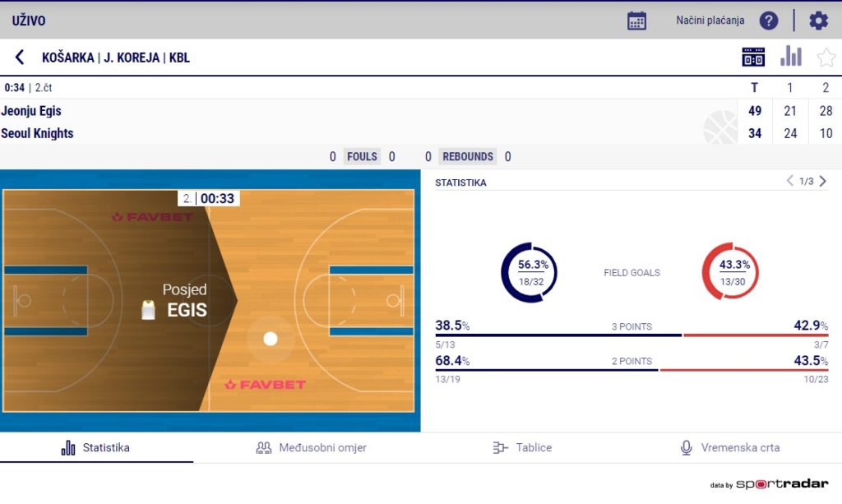Go to previous statistics page arrow

pyautogui.click(x=789, y=181)
